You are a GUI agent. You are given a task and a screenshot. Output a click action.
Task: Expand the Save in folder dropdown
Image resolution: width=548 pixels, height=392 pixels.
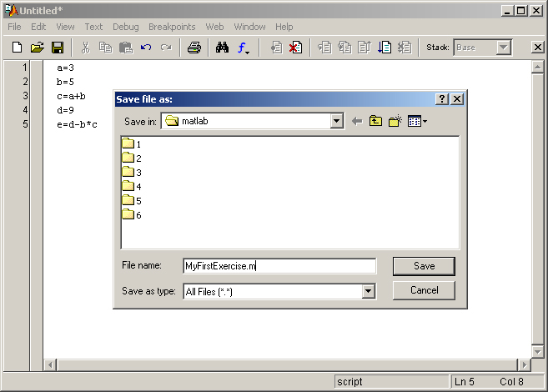[337, 121]
